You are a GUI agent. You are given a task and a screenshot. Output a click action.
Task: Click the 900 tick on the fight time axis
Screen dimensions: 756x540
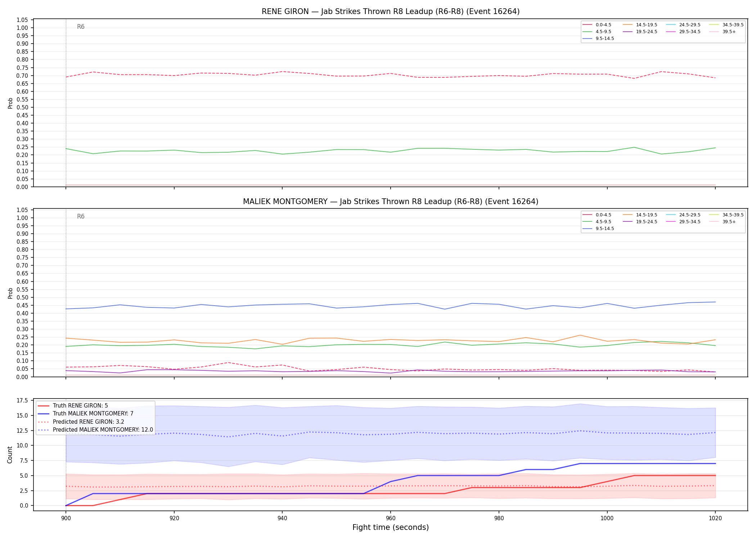[66, 518]
